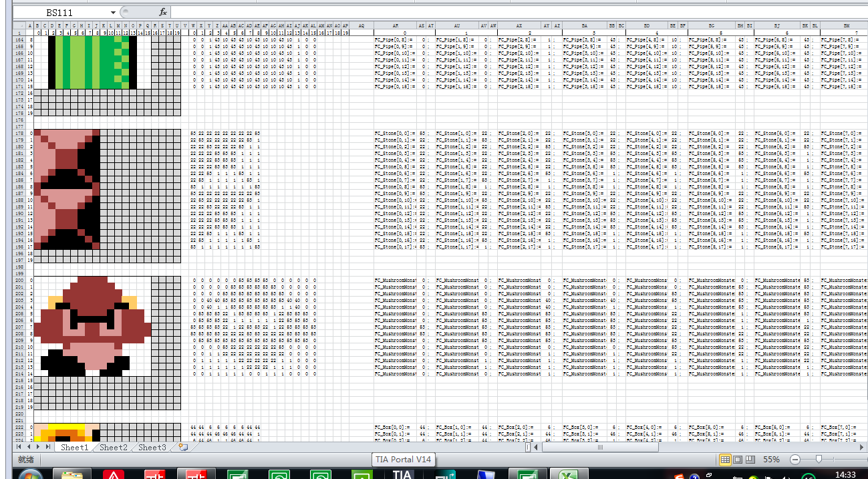The image size is (868, 479).
Task: Click the Name Box showing BS111
Action: pyautogui.click(x=61, y=12)
